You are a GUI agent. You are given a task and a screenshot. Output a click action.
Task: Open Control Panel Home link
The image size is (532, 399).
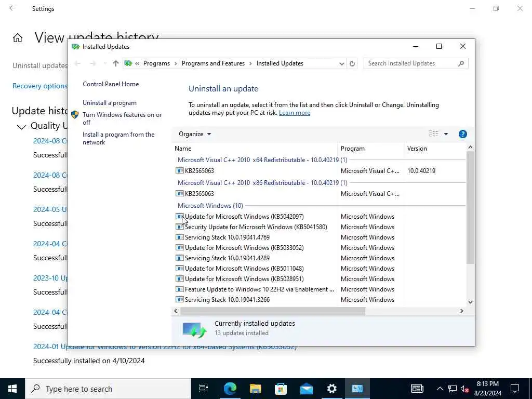point(111,84)
